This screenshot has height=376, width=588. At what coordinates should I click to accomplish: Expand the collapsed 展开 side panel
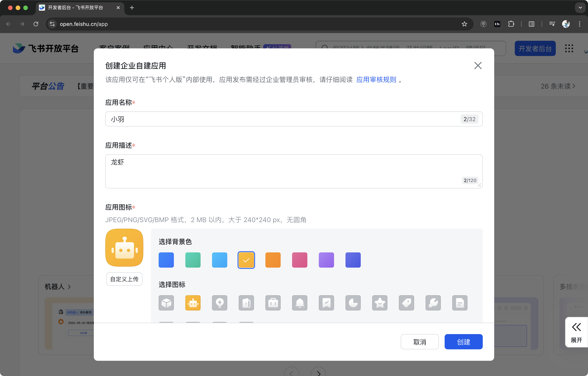(576, 332)
